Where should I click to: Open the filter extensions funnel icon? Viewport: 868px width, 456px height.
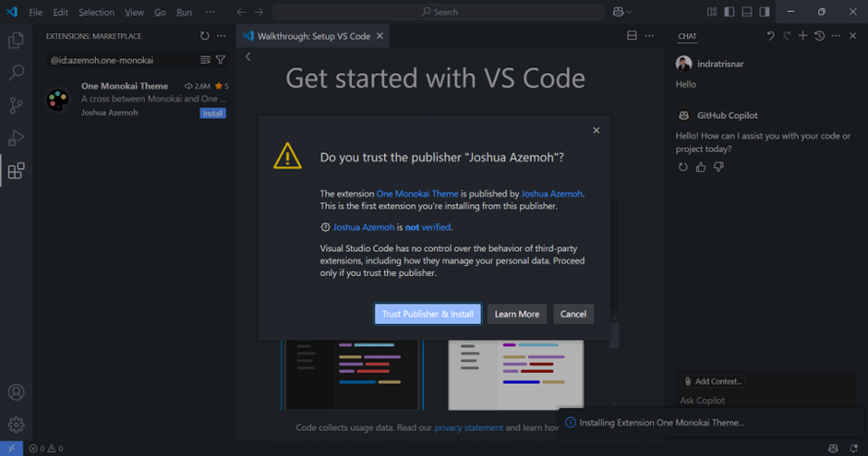221,60
